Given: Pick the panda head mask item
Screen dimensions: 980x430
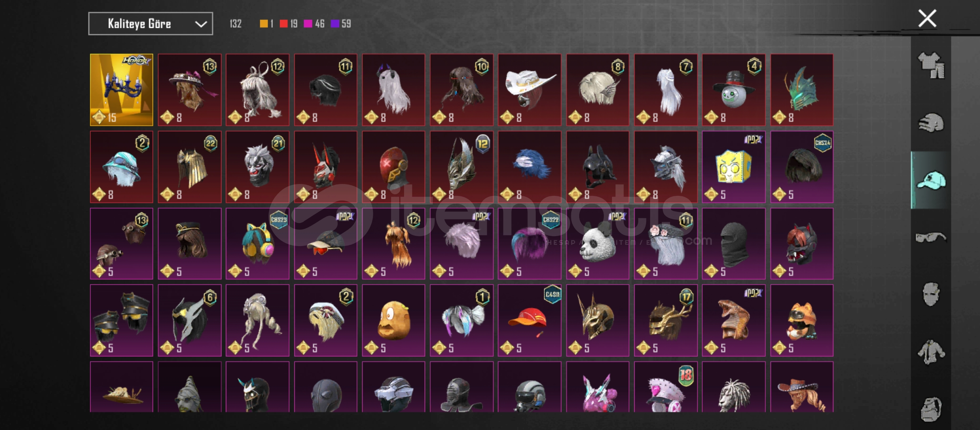Looking at the screenshot, I should pyautogui.click(x=598, y=244).
